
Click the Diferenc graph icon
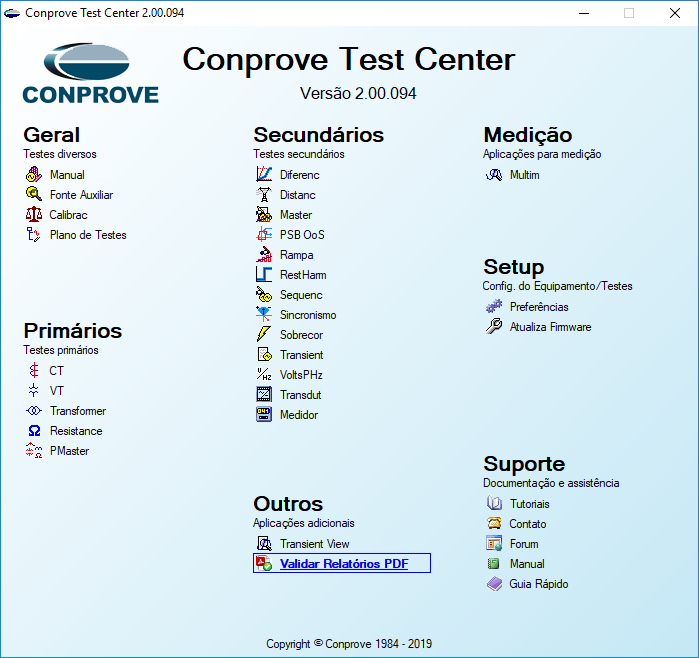[264, 174]
